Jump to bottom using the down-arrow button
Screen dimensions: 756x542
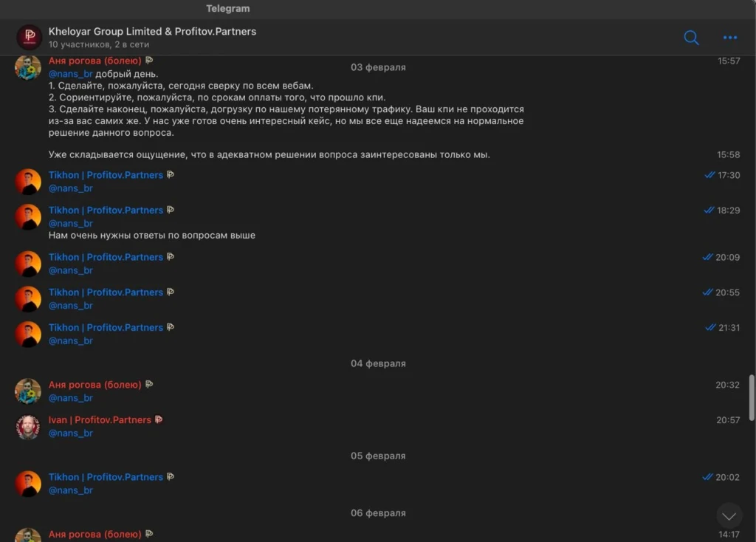point(729,516)
